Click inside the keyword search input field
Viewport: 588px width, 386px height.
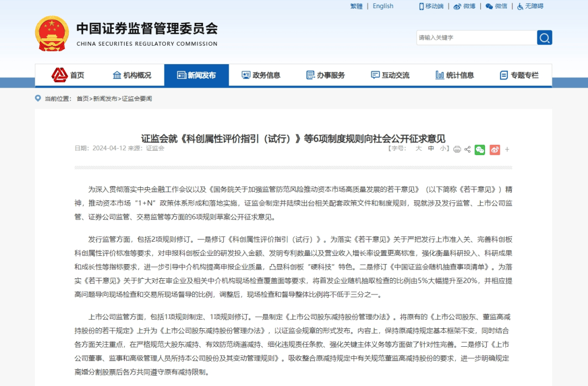474,38
